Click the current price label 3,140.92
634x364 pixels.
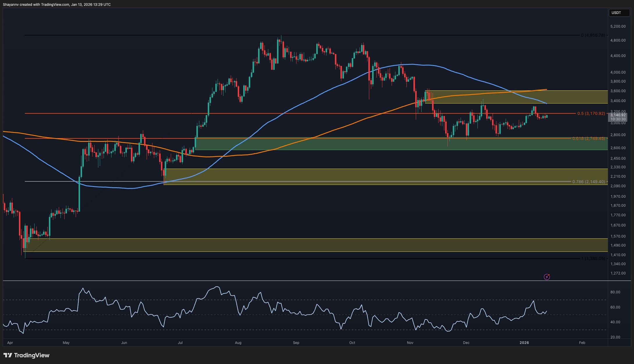pos(619,115)
